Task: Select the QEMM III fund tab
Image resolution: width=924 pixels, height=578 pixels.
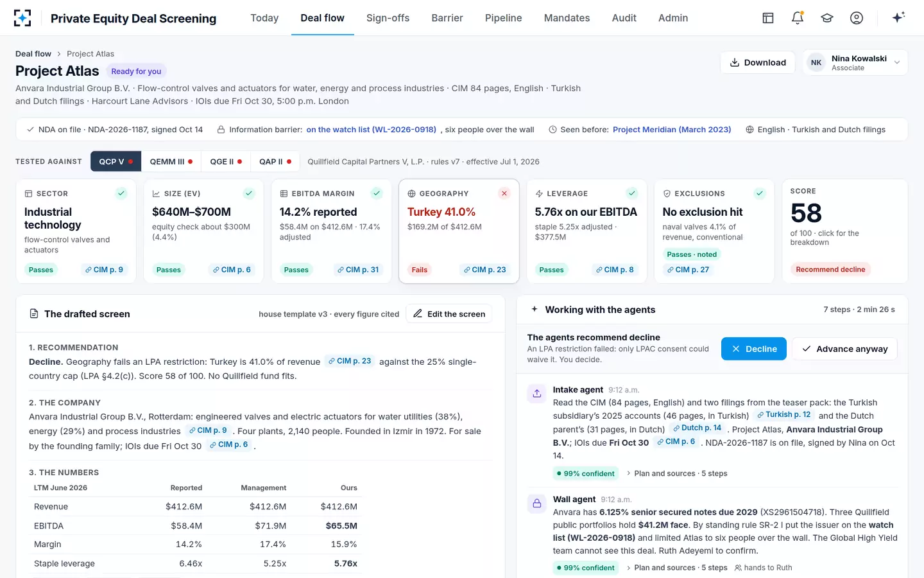Action: (171, 162)
